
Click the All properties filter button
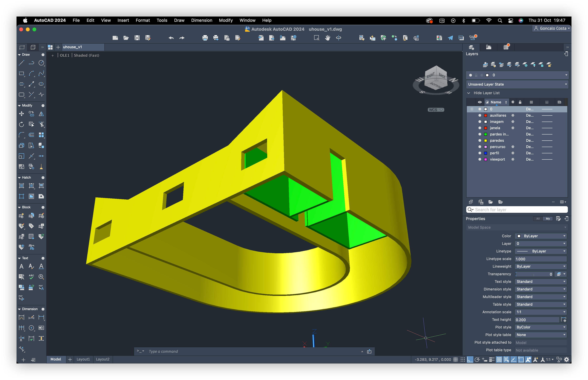pos(538,219)
